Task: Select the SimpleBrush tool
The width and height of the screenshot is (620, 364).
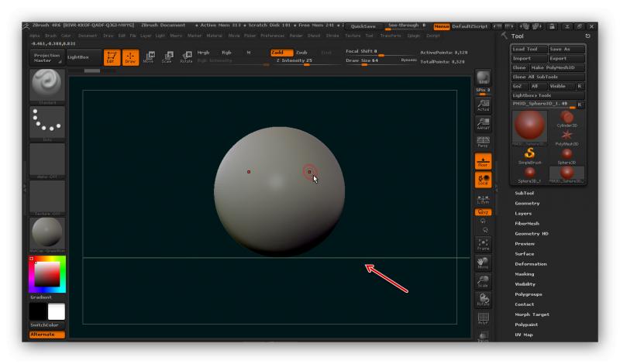Action: 529,156
